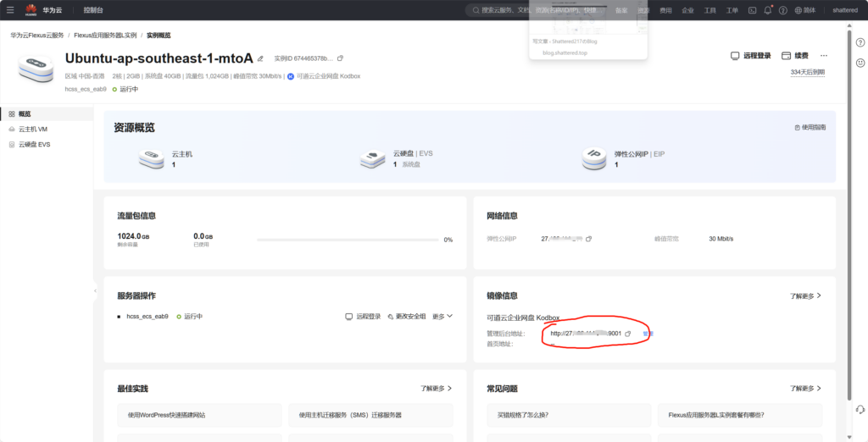Viewport: 868px width, 442px height.
Task: Click the smiley feedback icon on right edge
Action: [860, 63]
